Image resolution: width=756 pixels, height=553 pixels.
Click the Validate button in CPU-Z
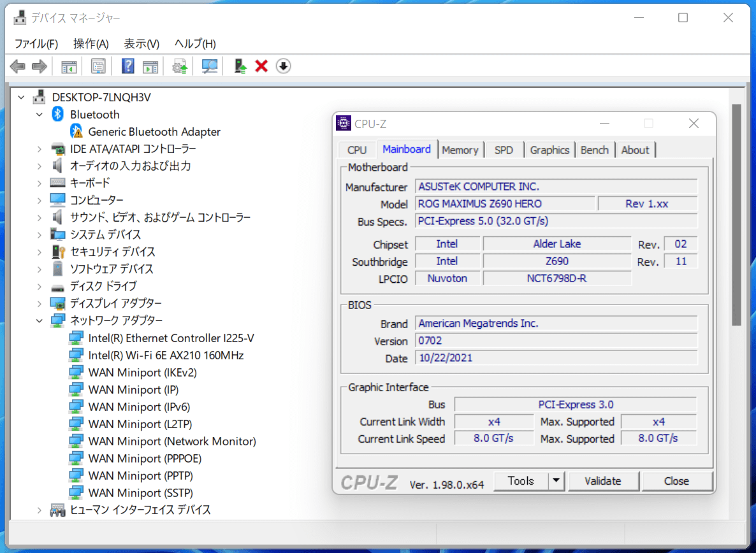[x=602, y=481]
